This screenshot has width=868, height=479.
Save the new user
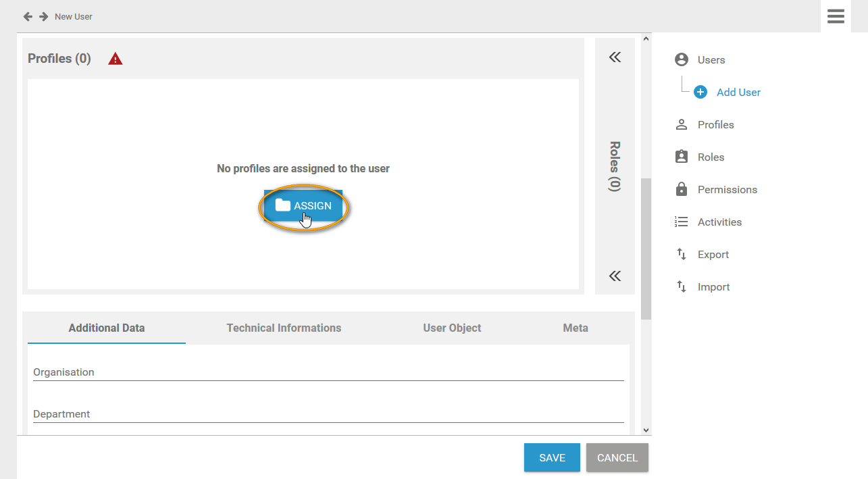(552, 457)
